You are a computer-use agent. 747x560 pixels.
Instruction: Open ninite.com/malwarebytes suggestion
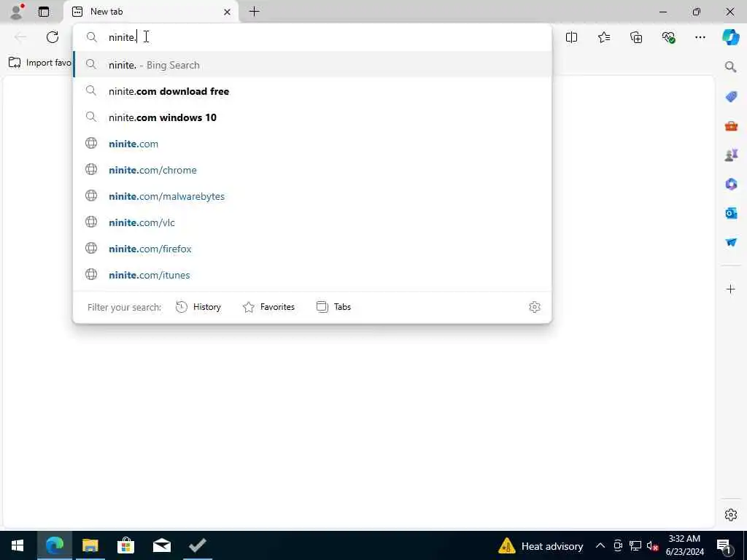pos(312,195)
